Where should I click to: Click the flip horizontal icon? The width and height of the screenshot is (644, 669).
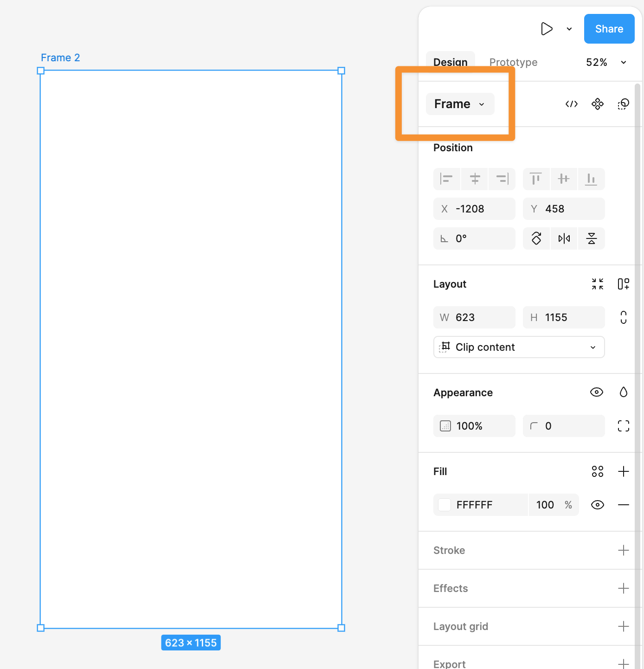click(x=564, y=238)
